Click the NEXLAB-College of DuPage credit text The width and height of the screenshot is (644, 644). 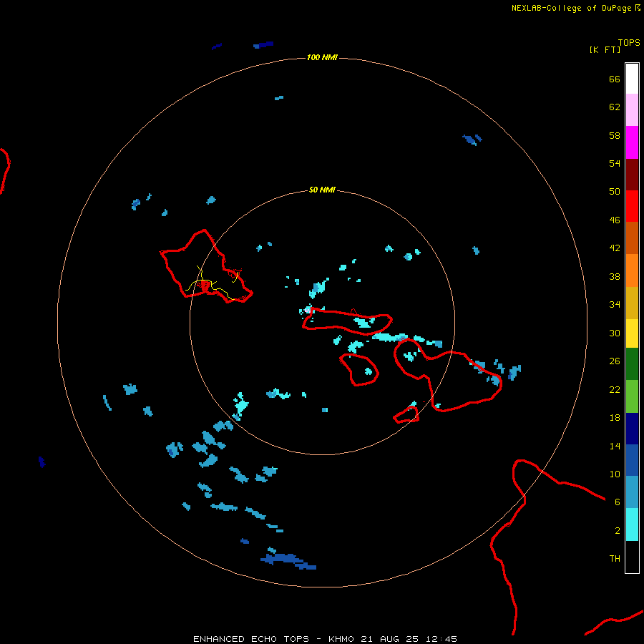[x=571, y=8]
